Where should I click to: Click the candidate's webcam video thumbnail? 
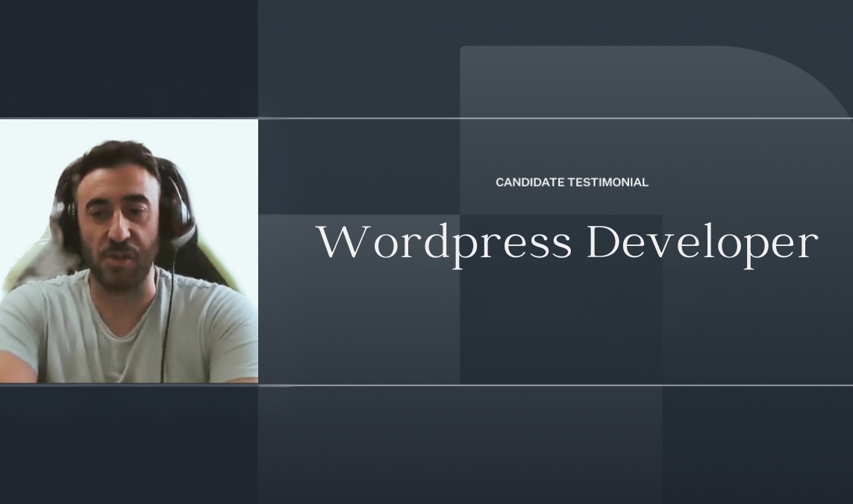pos(129,251)
